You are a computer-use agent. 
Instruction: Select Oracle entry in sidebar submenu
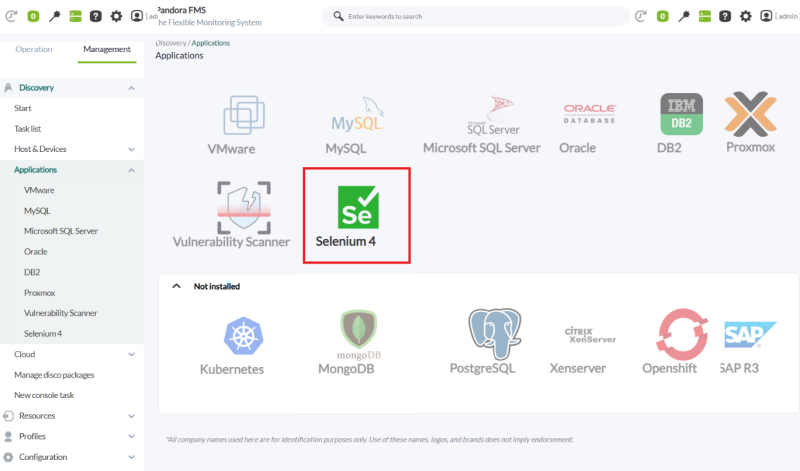[36, 252]
